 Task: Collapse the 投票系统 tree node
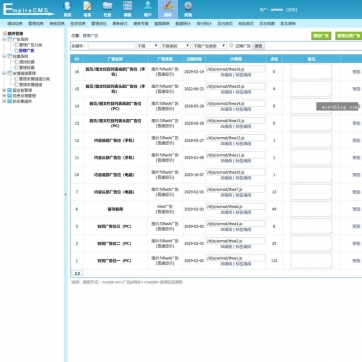pyautogui.click(x=4, y=56)
